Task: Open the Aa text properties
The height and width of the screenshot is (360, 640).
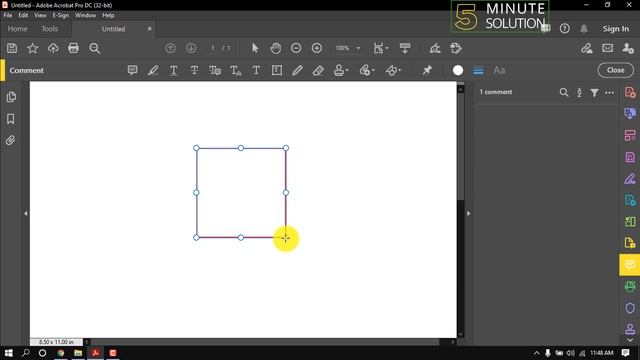Action: coord(499,70)
